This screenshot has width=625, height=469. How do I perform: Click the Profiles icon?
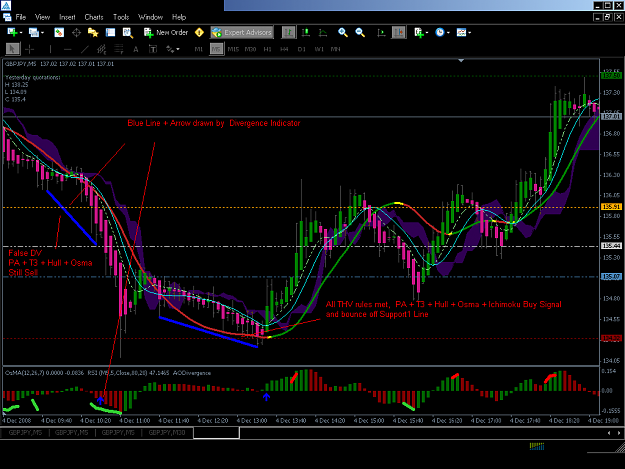coord(33,33)
